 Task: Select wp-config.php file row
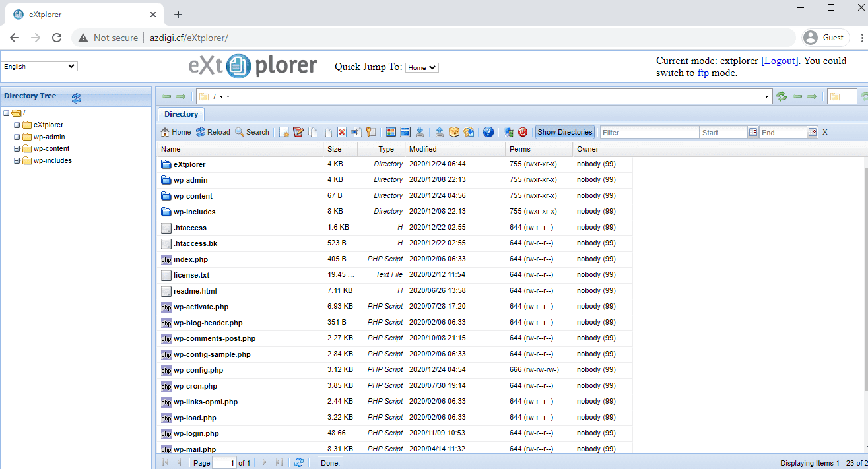click(395, 370)
